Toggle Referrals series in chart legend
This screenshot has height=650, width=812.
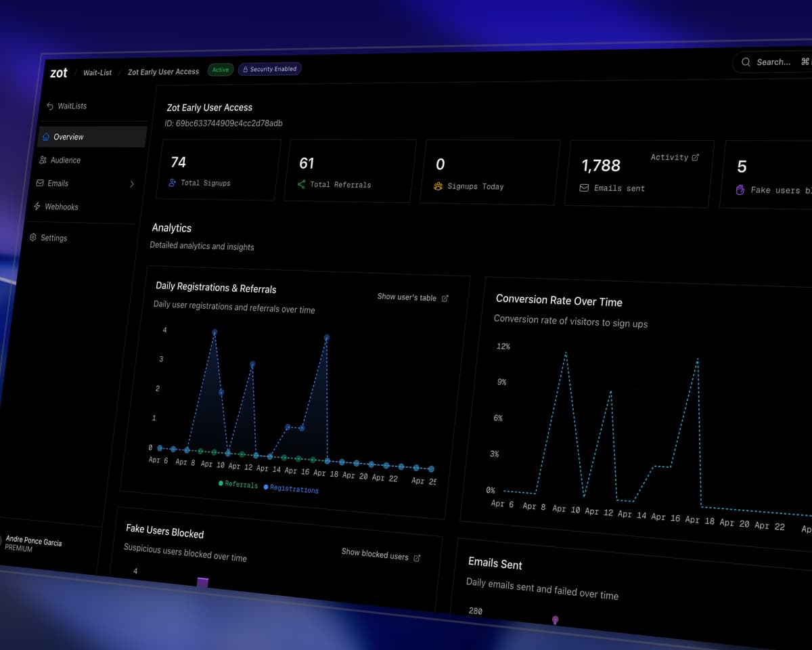pos(237,483)
